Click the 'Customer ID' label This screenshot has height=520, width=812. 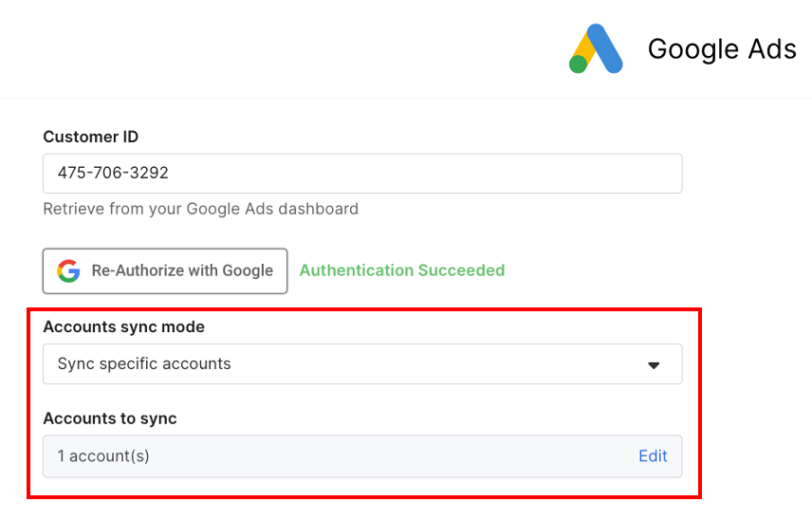pyautogui.click(x=90, y=138)
